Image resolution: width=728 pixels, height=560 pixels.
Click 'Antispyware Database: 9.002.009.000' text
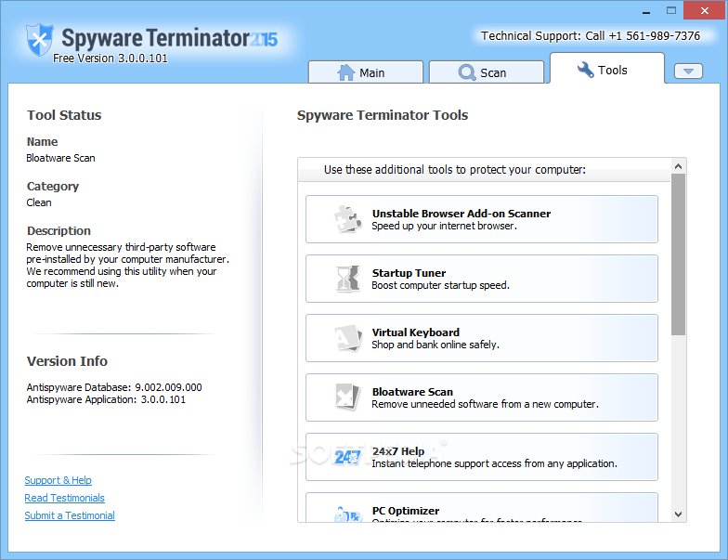click(114, 387)
